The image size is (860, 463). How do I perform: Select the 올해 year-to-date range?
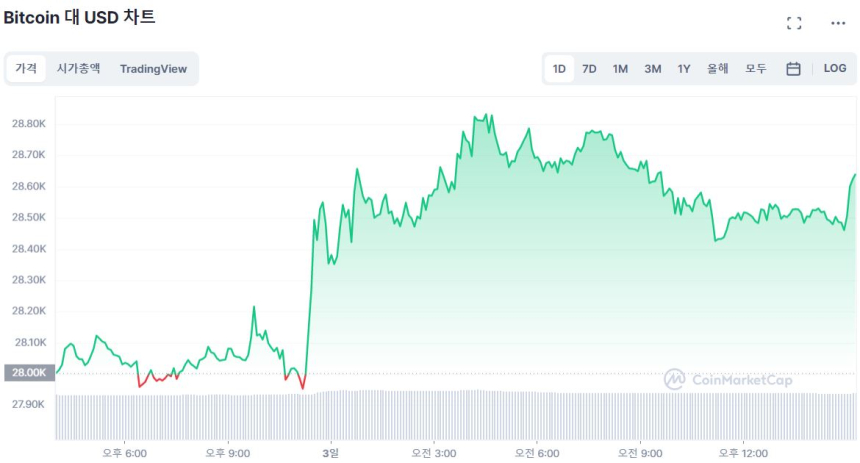718,69
